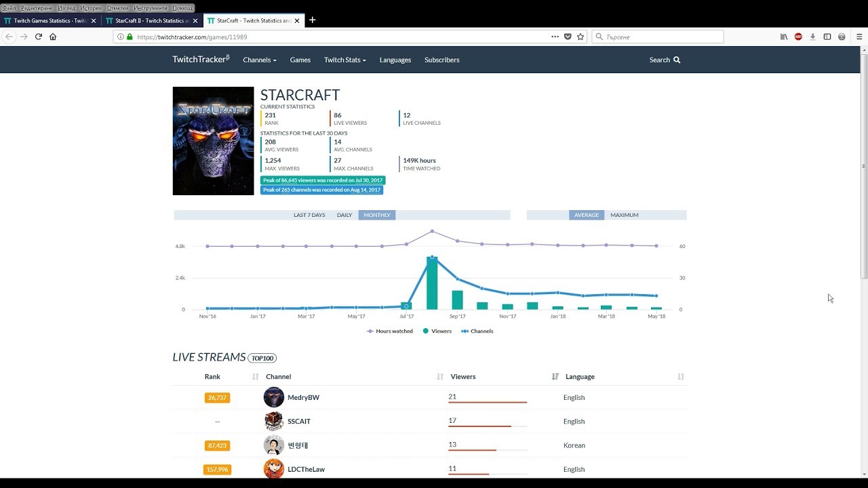Open the downloads arrow icon

pos(812,37)
